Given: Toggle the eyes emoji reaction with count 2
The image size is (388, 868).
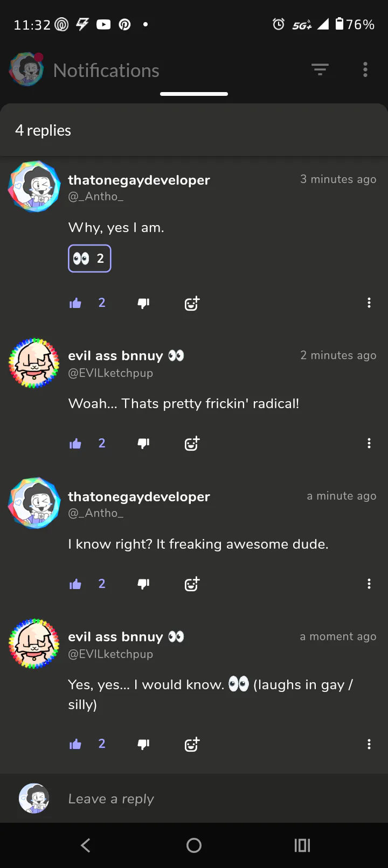Looking at the screenshot, I should [89, 258].
